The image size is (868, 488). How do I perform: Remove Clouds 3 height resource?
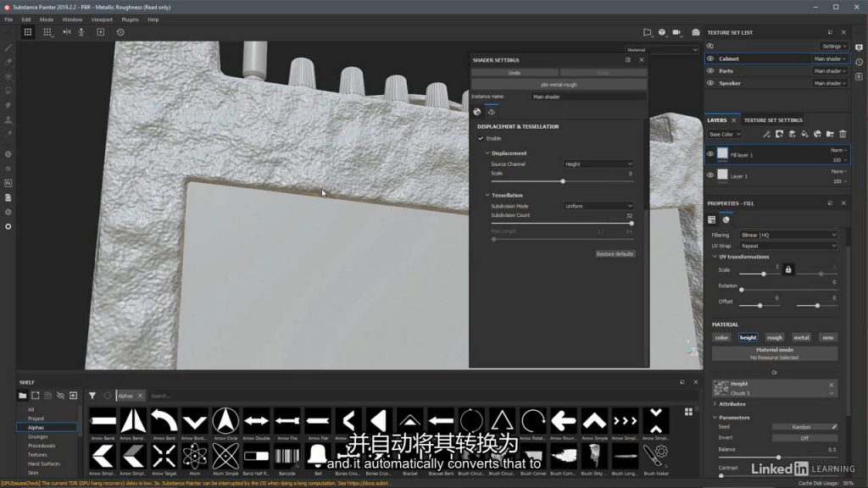tap(832, 385)
